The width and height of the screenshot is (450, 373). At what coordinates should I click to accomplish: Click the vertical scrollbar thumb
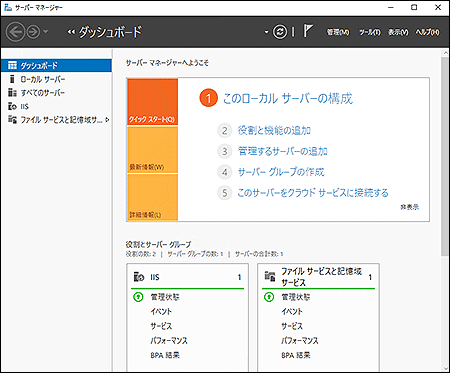point(445,157)
